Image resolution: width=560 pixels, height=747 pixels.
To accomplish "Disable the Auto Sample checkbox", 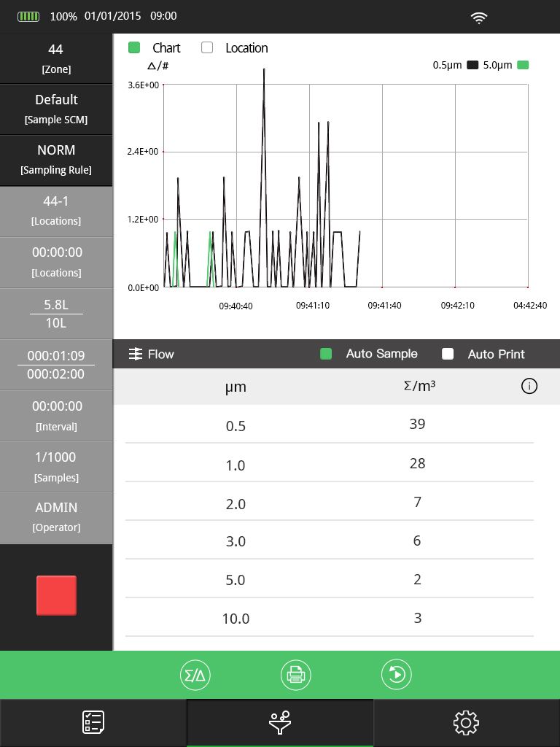I will pyautogui.click(x=326, y=354).
